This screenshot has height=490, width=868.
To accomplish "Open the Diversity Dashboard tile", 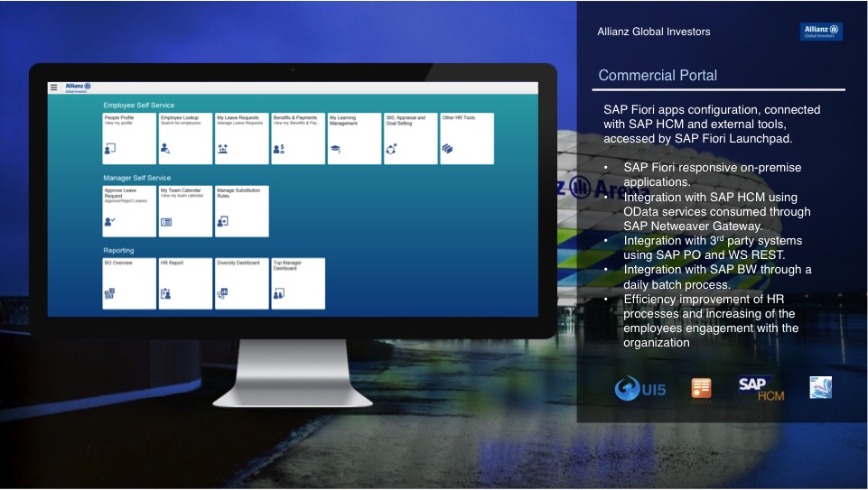I will 242,283.
